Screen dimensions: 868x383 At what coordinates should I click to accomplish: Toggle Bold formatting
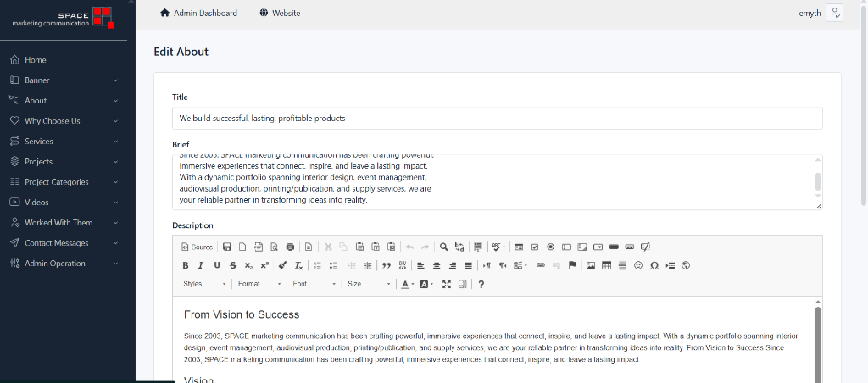click(x=186, y=266)
